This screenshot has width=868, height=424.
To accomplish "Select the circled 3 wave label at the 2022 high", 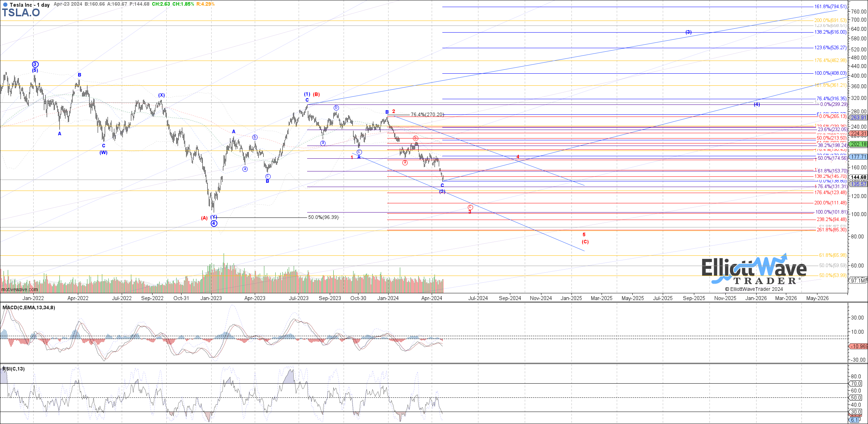I will [x=35, y=64].
